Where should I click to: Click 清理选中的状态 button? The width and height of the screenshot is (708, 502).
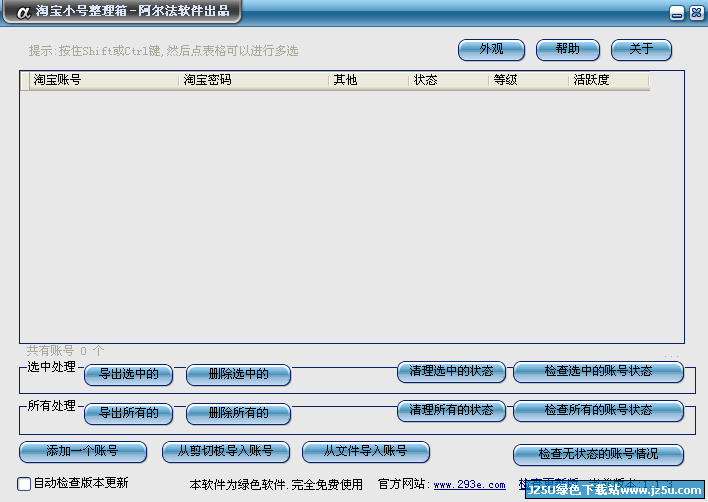[451, 372]
